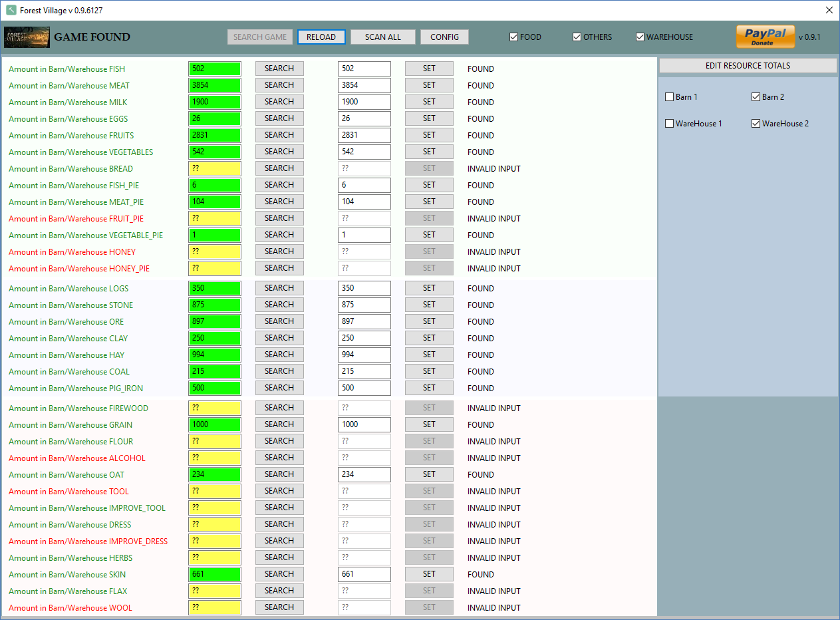Click label Amount in Barn/Warehouse FLAX
Image resolution: width=840 pixels, height=620 pixels.
point(68,591)
